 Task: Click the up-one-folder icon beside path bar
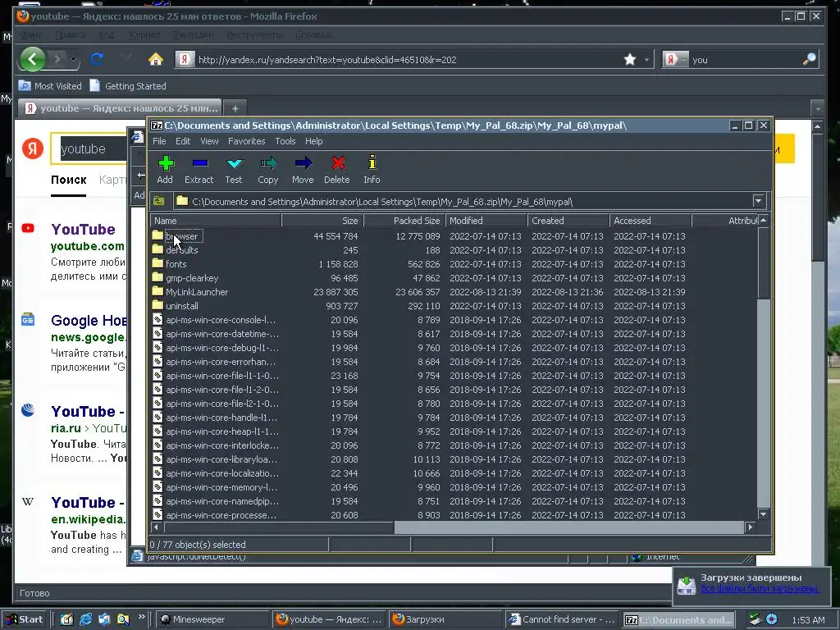[x=158, y=202]
